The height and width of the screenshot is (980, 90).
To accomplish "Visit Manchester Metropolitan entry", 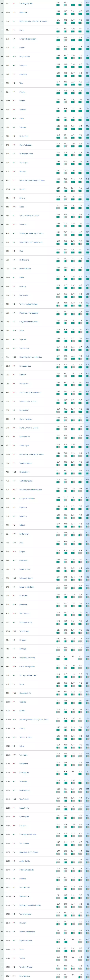I will pos(29,313).
